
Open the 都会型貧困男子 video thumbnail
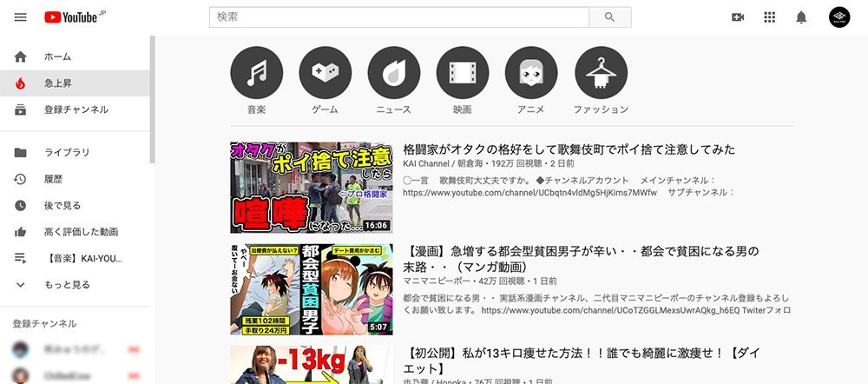click(x=311, y=289)
